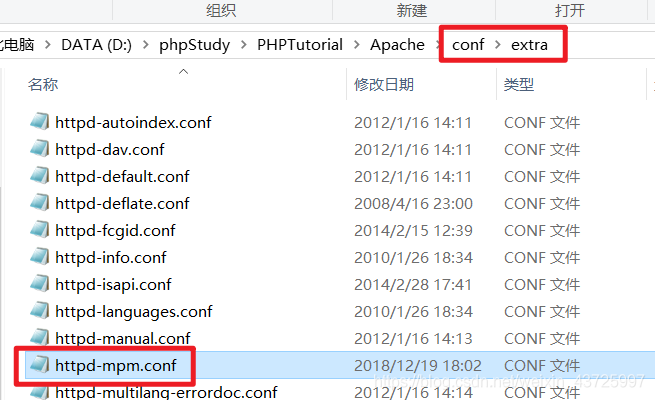
Task: Select the file named httpd-fcgid.conf
Action: pyautogui.click(x=115, y=230)
